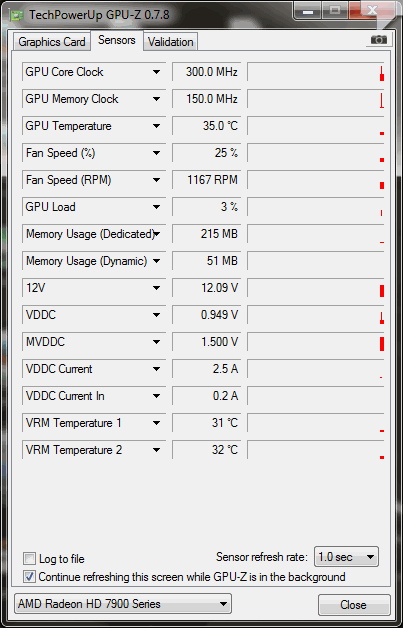Open the GPU Load dropdown arrow
This screenshot has height=628, width=403.
156,207
